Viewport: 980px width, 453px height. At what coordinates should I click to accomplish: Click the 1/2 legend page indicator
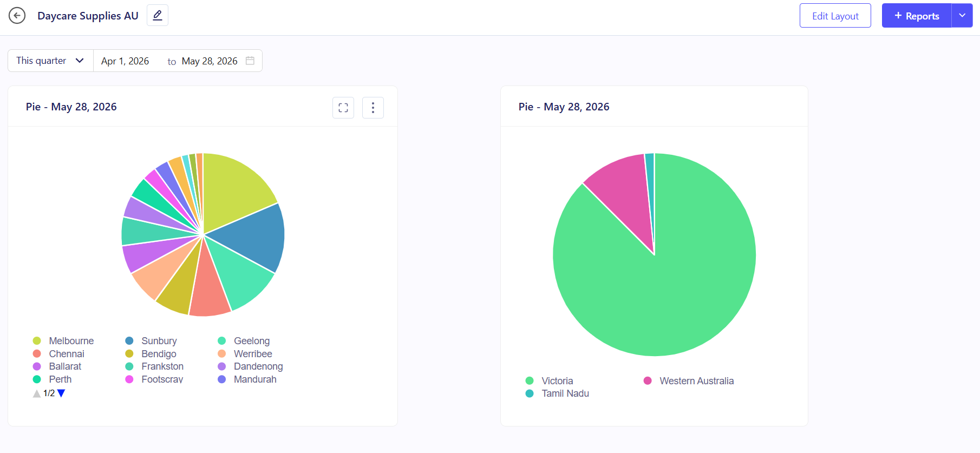pos(49,393)
